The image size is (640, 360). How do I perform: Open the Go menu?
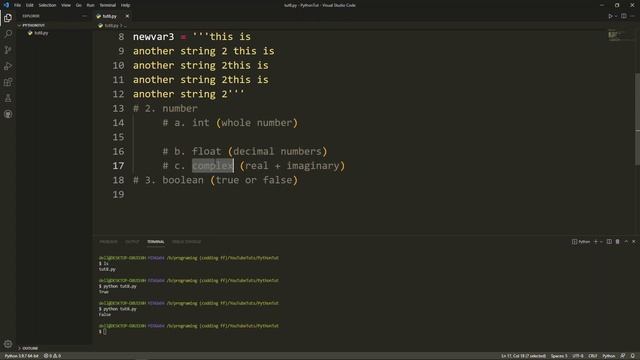(x=79, y=5)
